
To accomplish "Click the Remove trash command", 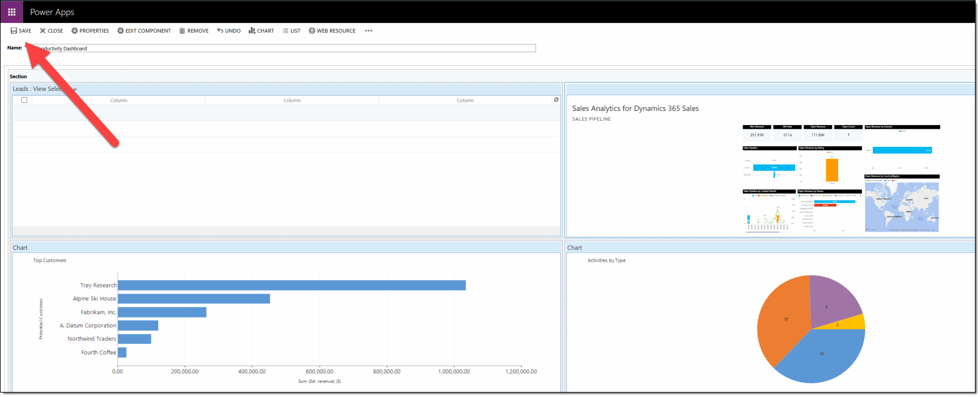I will point(194,31).
